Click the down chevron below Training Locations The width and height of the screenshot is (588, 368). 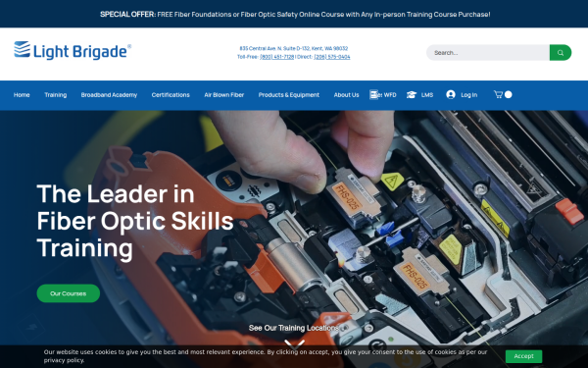point(294,343)
